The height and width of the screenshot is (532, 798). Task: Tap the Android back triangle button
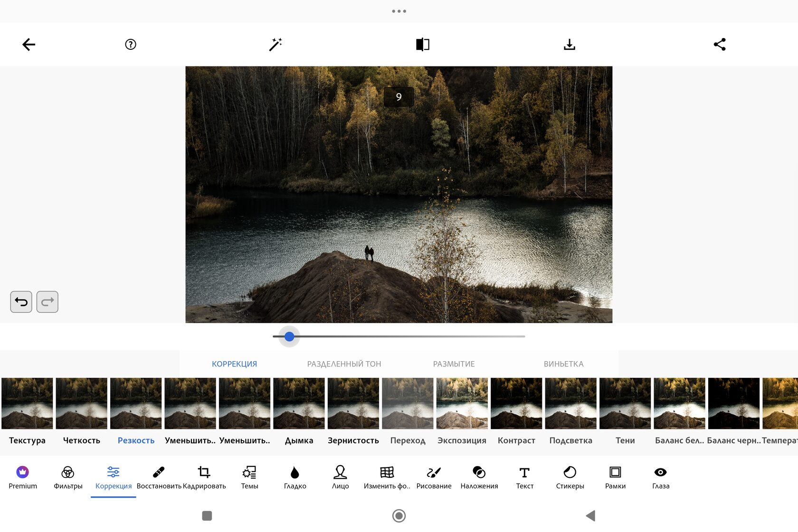pos(590,516)
